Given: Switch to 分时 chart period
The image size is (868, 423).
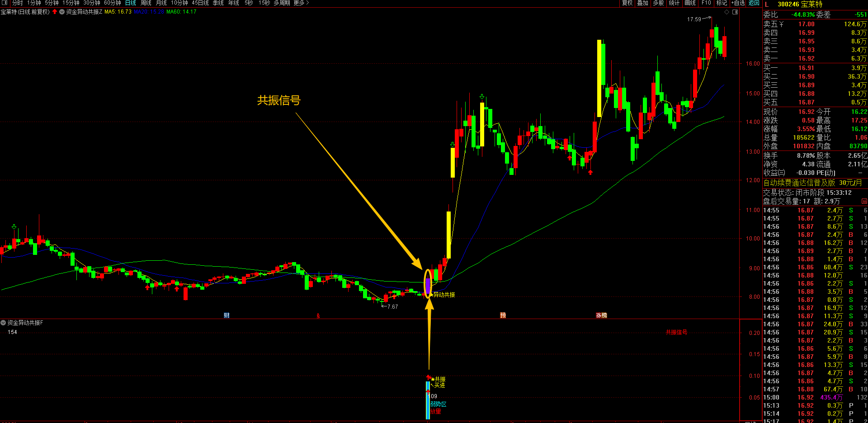Looking at the screenshot, I should (18, 3).
